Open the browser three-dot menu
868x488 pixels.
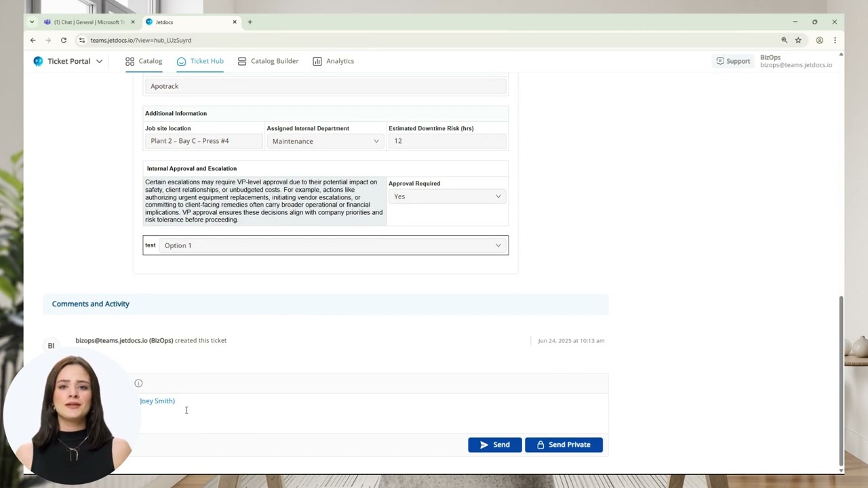click(x=835, y=40)
